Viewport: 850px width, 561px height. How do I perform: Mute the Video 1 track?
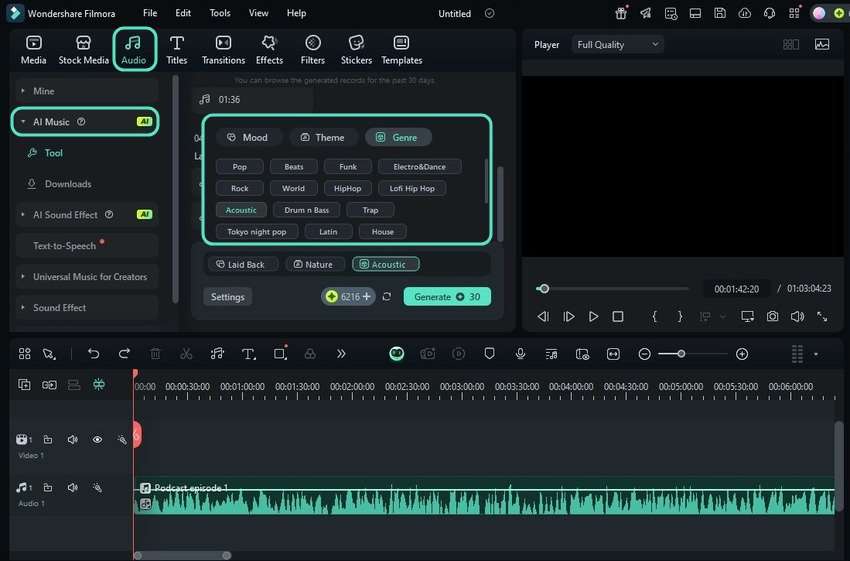click(73, 440)
